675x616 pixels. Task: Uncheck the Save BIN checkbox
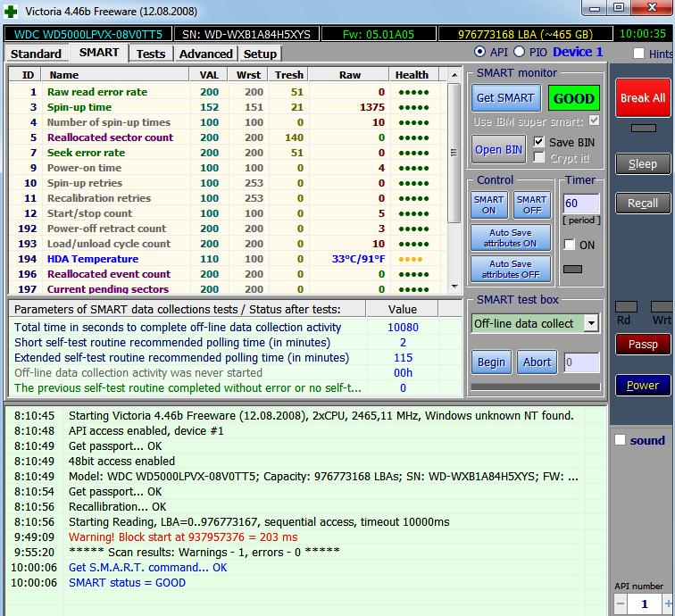click(539, 142)
